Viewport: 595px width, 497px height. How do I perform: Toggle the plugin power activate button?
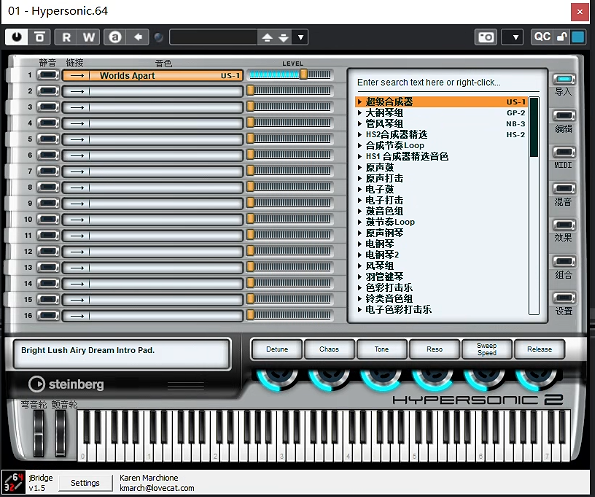tap(16, 37)
